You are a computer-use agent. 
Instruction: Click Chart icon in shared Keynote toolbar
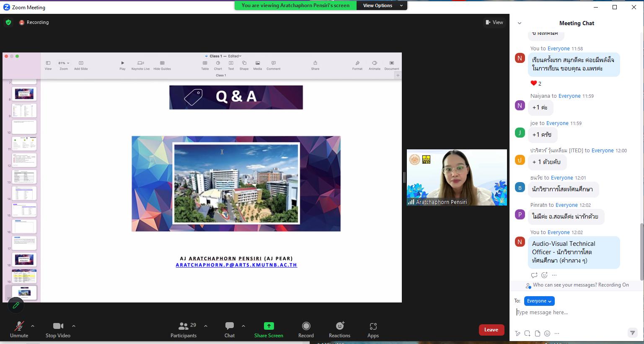click(x=218, y=65)
